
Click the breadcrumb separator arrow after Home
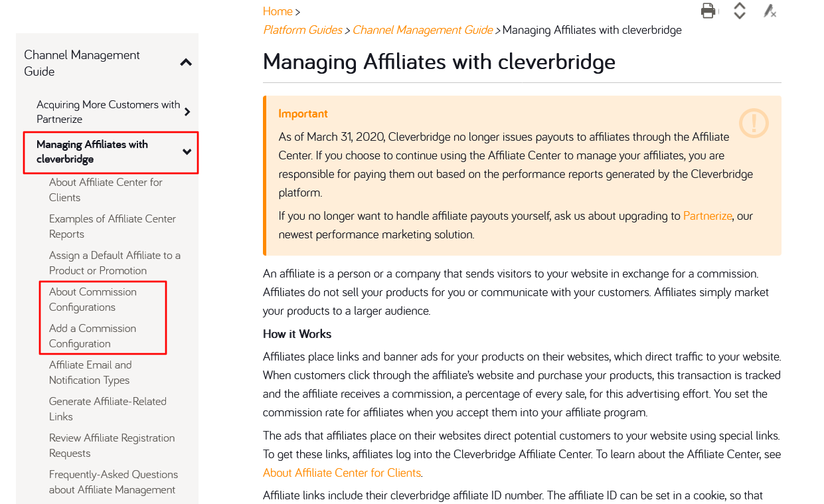[297, 11]
